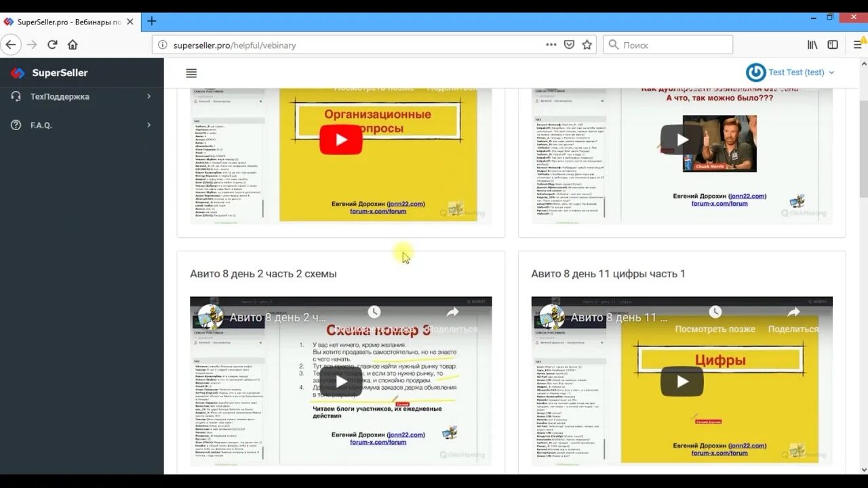Open a new tab with plus button
The width and height of the screenshot is (868, 488).
[x=152, y=21]
